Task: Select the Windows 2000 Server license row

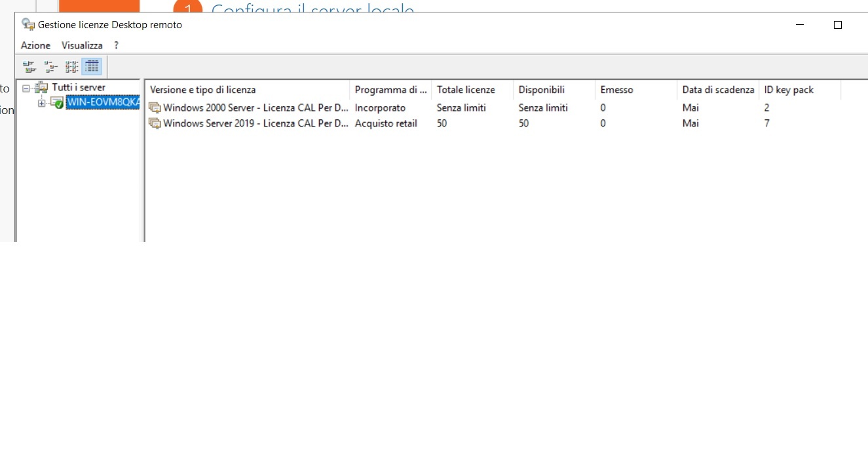Action: click(x=493, y=108)
